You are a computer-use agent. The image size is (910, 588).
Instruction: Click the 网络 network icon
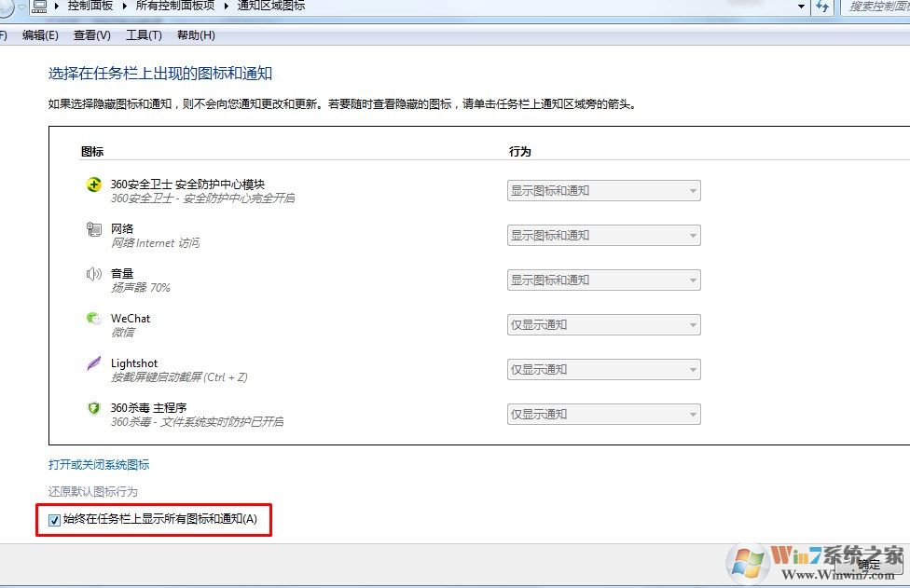[93, 229]
